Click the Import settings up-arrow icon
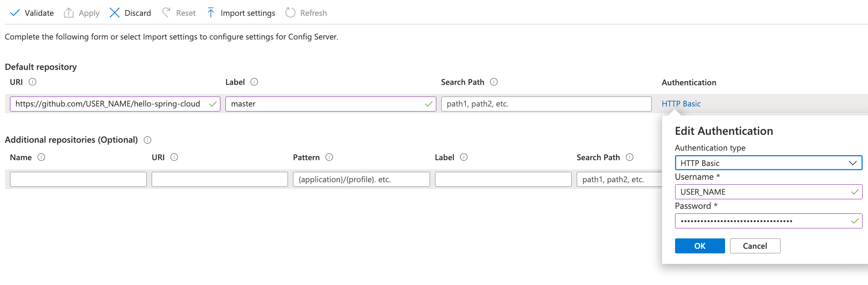Viewport: 868px width, 285px height. pos(211,13)
